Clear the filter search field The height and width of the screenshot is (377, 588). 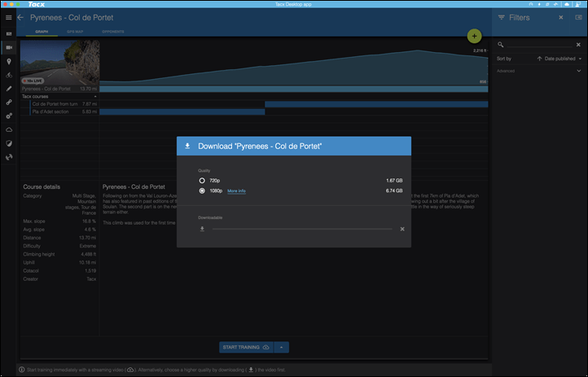coord(578,45)
